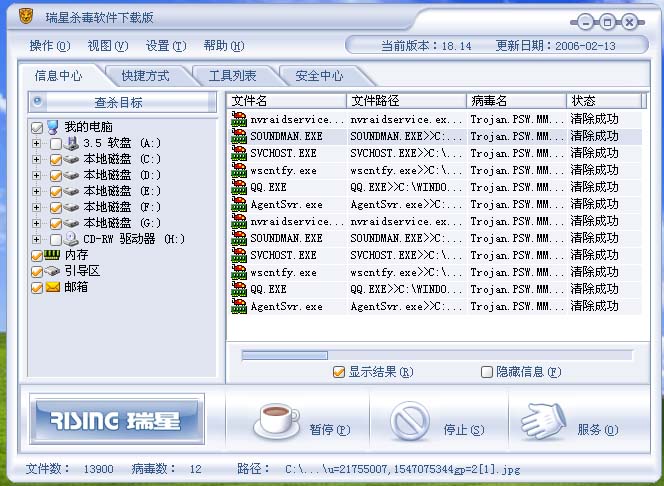Switch to the 工具列表 tab
This screenshot has width=664, height=486.
pyautogui.click(x=232, y=76)
